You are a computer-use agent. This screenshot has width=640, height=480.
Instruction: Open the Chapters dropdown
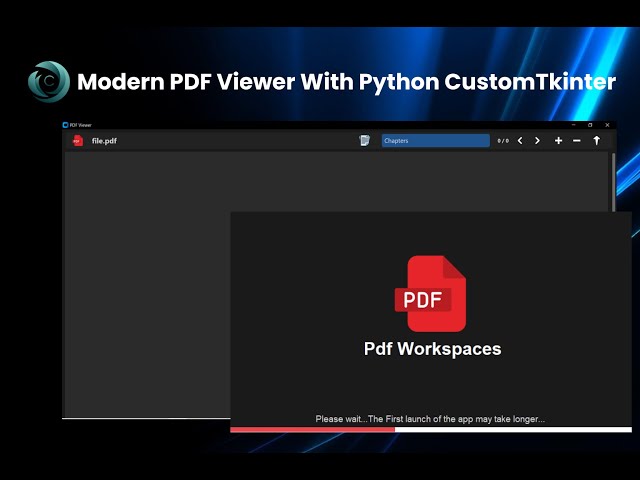436,140
